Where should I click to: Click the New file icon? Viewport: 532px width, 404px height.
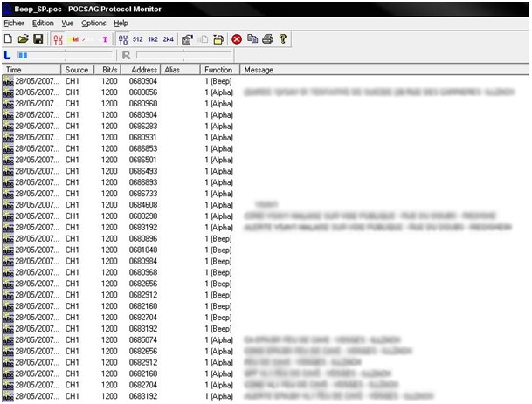[x=8, y=39]
